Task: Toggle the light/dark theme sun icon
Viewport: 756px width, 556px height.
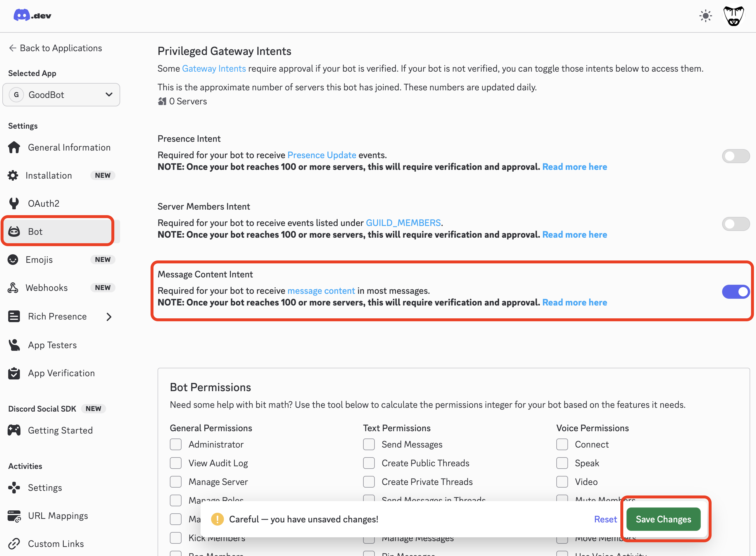Action: pyautogui.click(x=705, y=15)
